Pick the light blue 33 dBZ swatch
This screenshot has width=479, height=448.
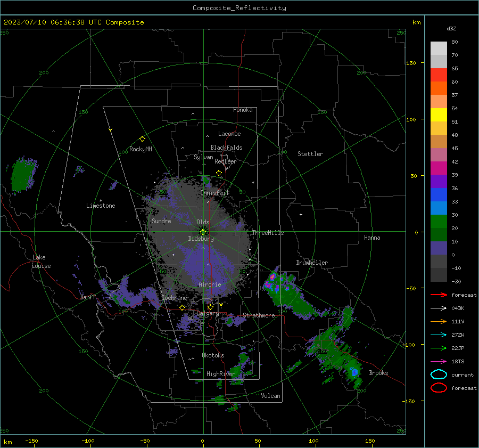pos(439,208)
